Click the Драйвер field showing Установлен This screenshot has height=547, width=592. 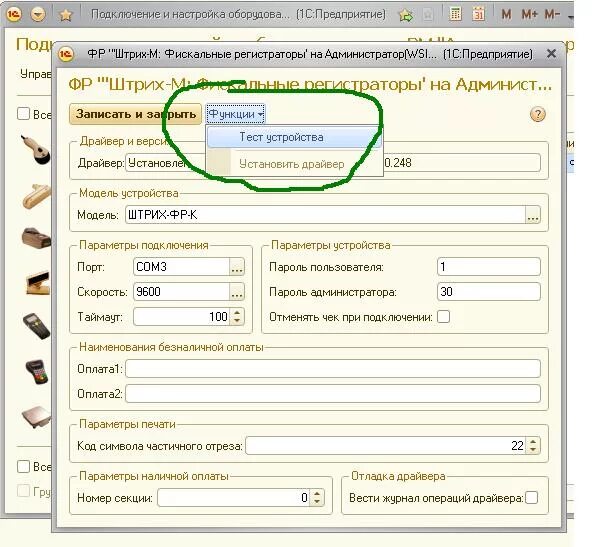(x=165, y=163)
